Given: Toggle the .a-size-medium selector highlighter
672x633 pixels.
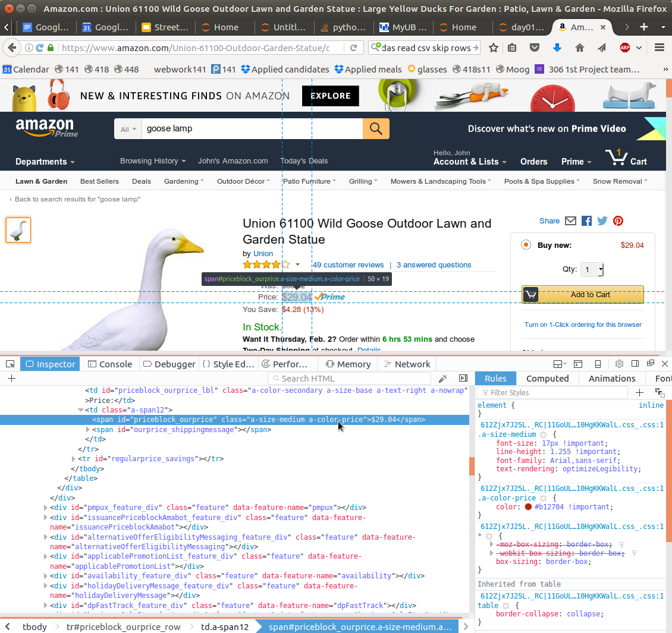Looking at the screenshot, I should [x=544, y=434].
